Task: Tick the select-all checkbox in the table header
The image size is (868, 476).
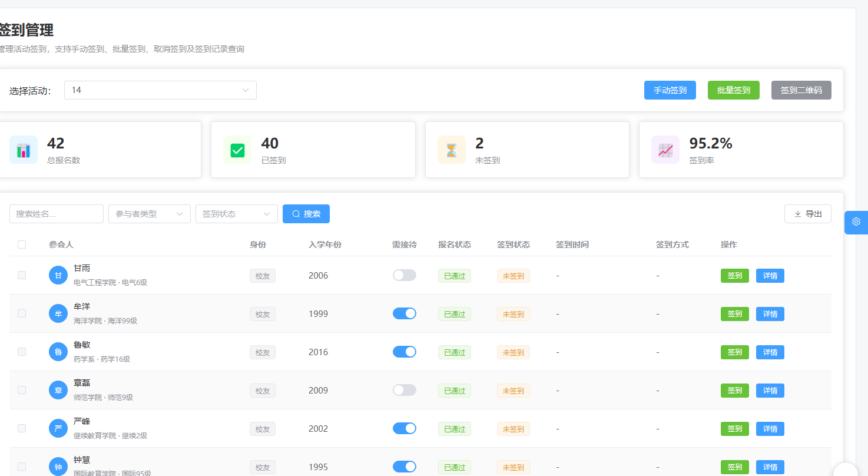Action: 22,244
